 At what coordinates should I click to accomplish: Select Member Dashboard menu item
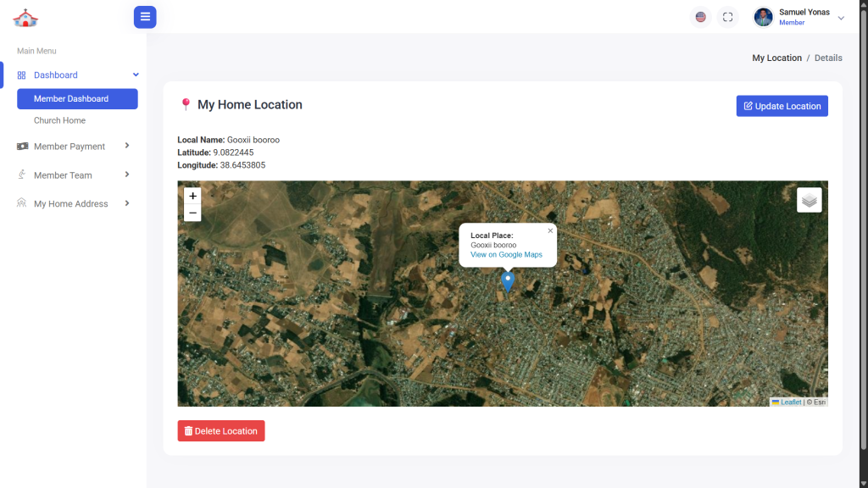[x=77, y=99]
